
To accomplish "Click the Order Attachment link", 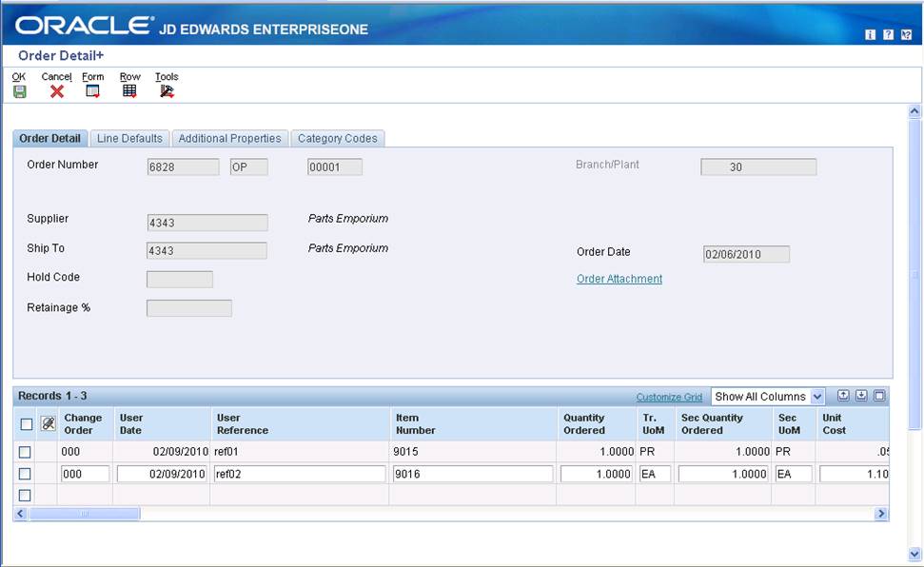I will 619,279.
